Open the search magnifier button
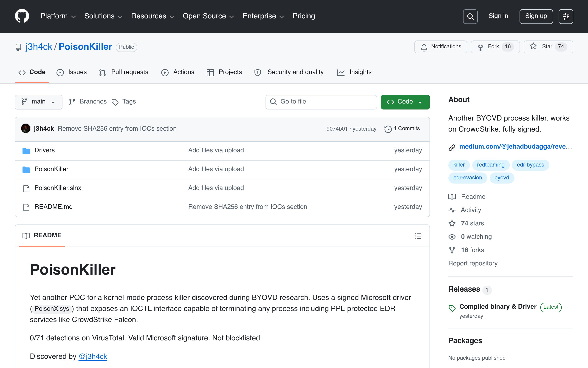The width and height of the screenshot is (588, 368). point(470,16)
